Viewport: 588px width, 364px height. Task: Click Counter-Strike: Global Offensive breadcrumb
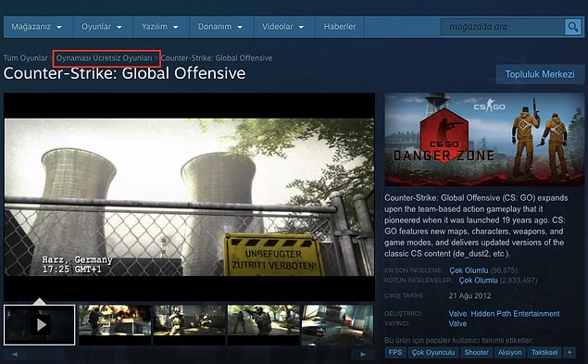pyautogui.click(x=217, y=58)
